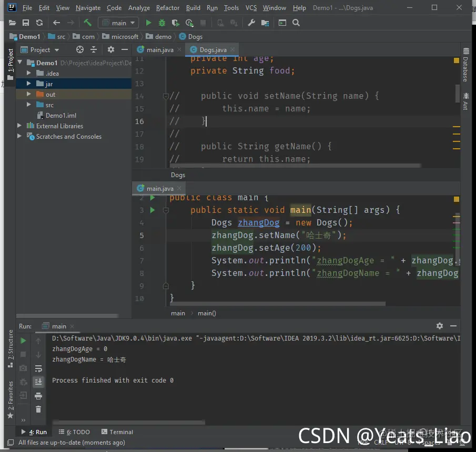Open the TODO tool window

(x=74, y=432)
